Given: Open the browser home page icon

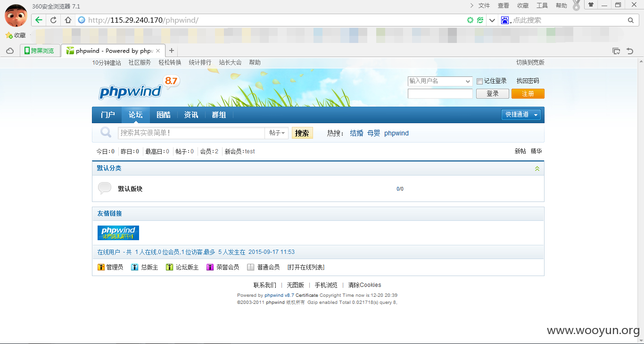Looking at the screenshot, I should click(x=68, y=20).
